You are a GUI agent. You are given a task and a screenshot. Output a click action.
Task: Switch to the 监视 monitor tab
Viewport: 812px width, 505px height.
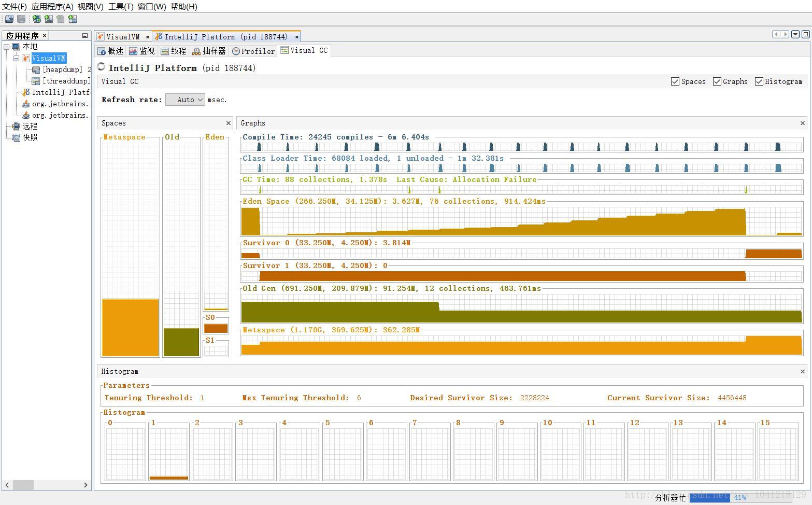(x=142, y=51)
